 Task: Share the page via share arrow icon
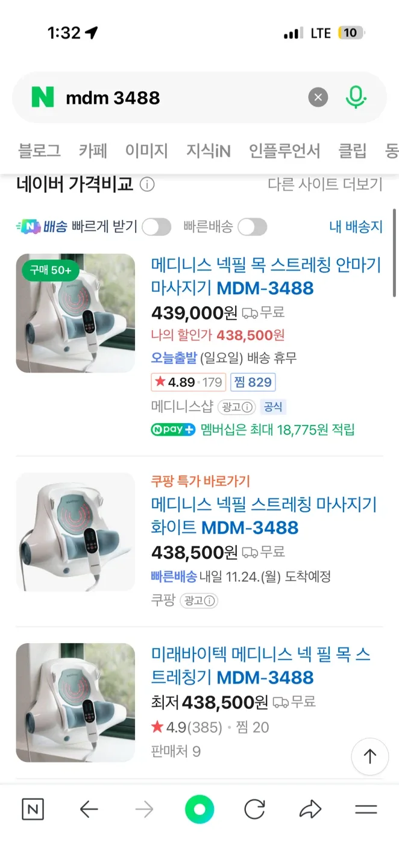[x=310, y=810]
